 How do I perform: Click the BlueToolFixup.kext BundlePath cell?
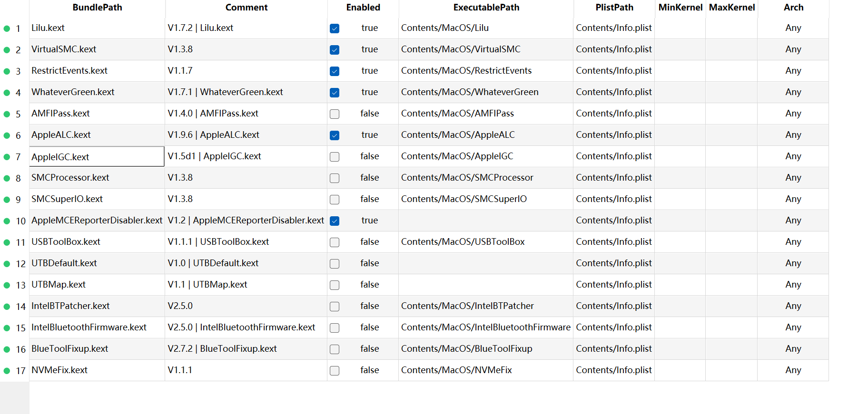(x=97, y=349)
